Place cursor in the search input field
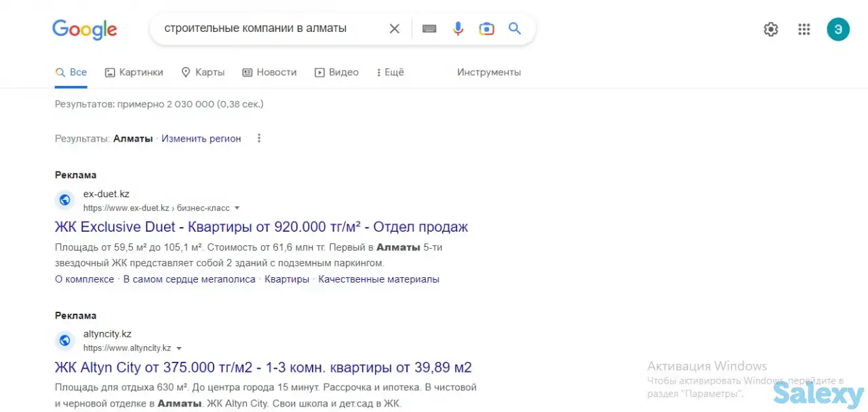Screen dimensions: 868x412 [x=271, y=28]
